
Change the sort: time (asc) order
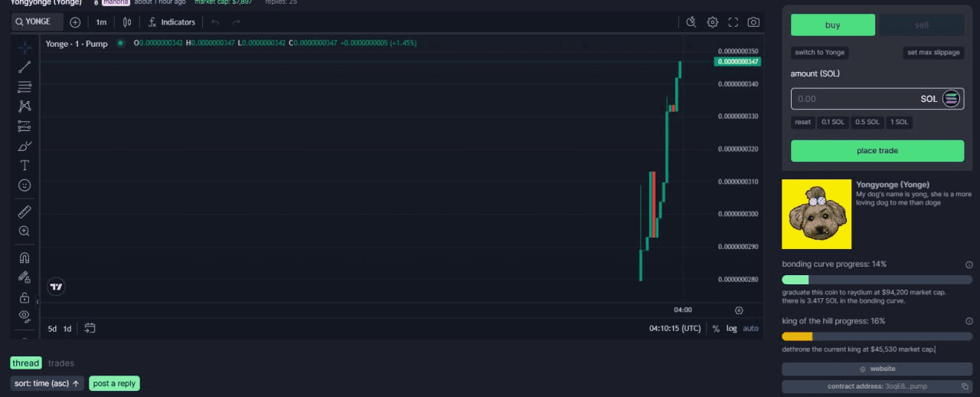coord(47,383)
